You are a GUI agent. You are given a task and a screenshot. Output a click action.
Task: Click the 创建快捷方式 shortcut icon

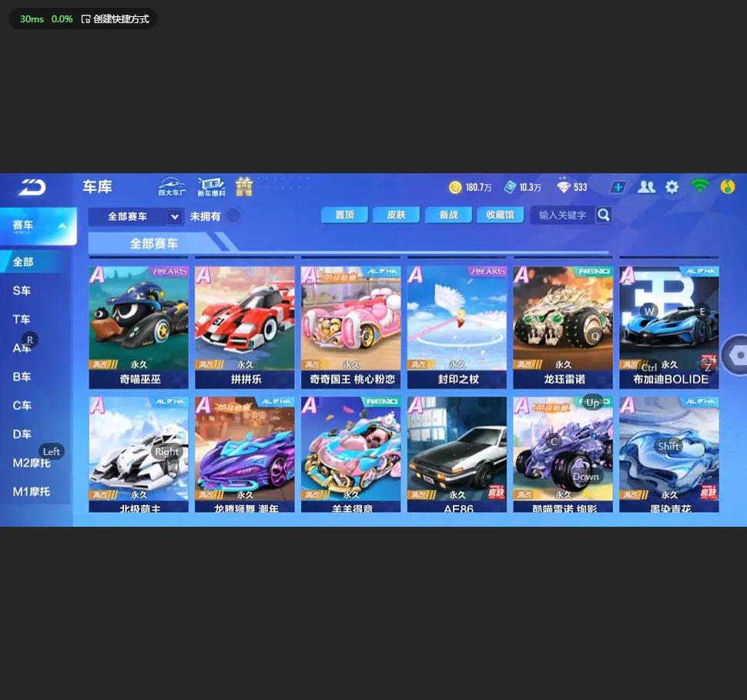pyautogui.click(x=85, y=19)
